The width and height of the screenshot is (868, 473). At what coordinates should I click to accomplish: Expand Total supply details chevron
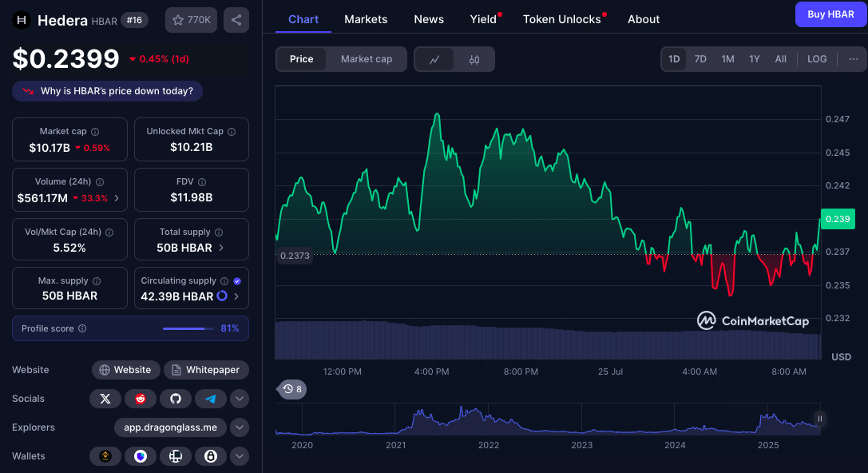221,248
